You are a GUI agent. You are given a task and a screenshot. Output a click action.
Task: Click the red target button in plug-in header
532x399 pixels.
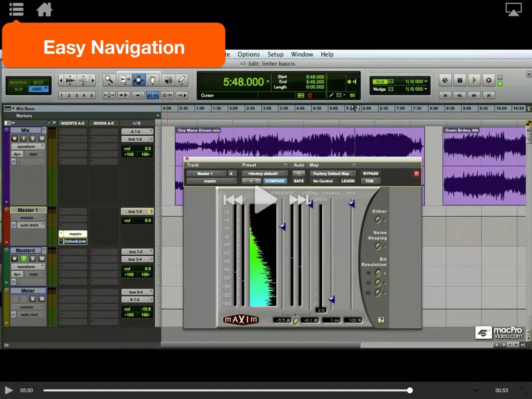coord(416,173)
